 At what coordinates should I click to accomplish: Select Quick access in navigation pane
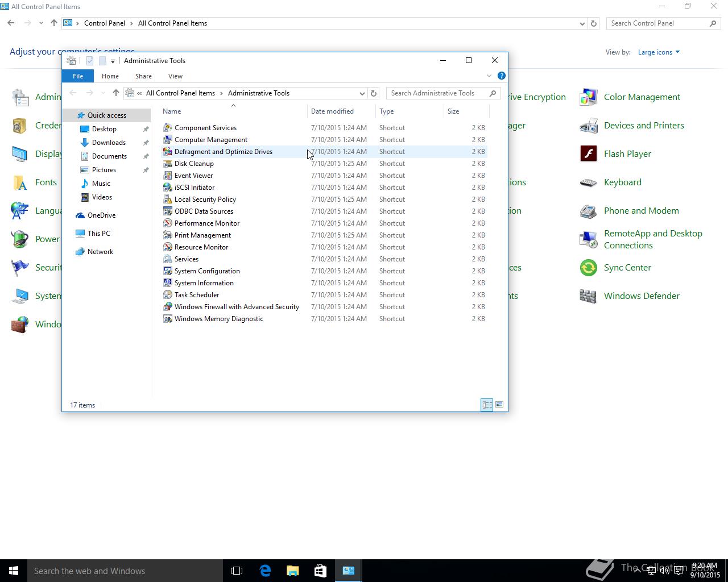[106, 115]
